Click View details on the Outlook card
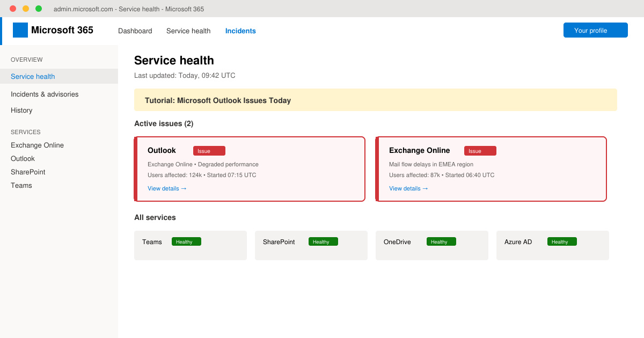Image resolution: width=644 pixels, height=338 pixels. tap(167, 188)
